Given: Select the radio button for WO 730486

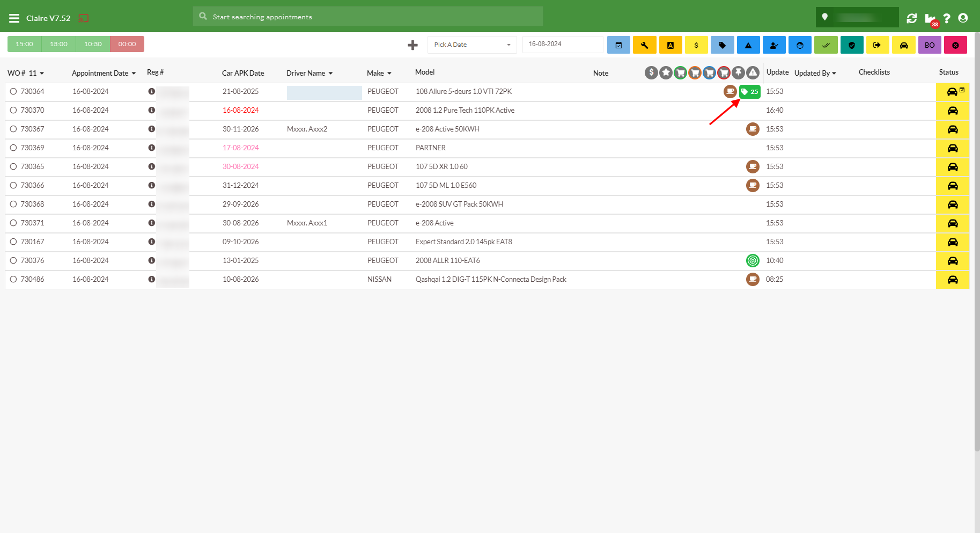Looking at the screenshot, I should pos(13,280).
